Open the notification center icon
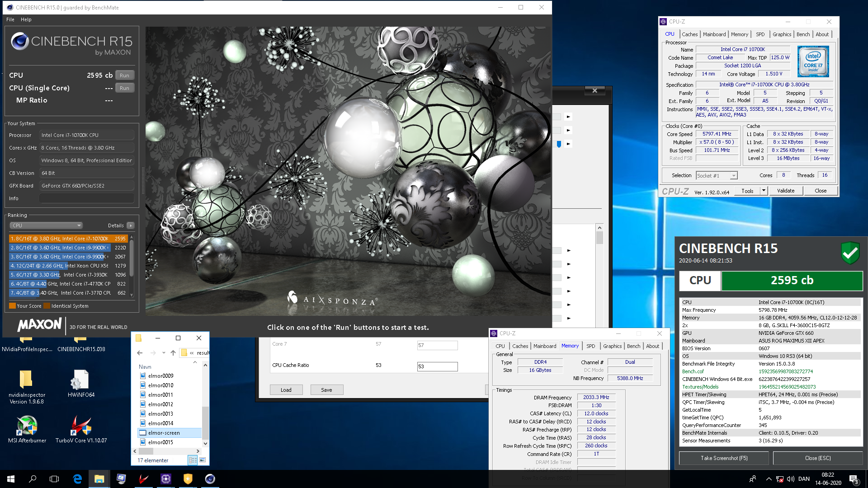The height and width of the screenshot is (488, 868). click(x=854, y=479)
